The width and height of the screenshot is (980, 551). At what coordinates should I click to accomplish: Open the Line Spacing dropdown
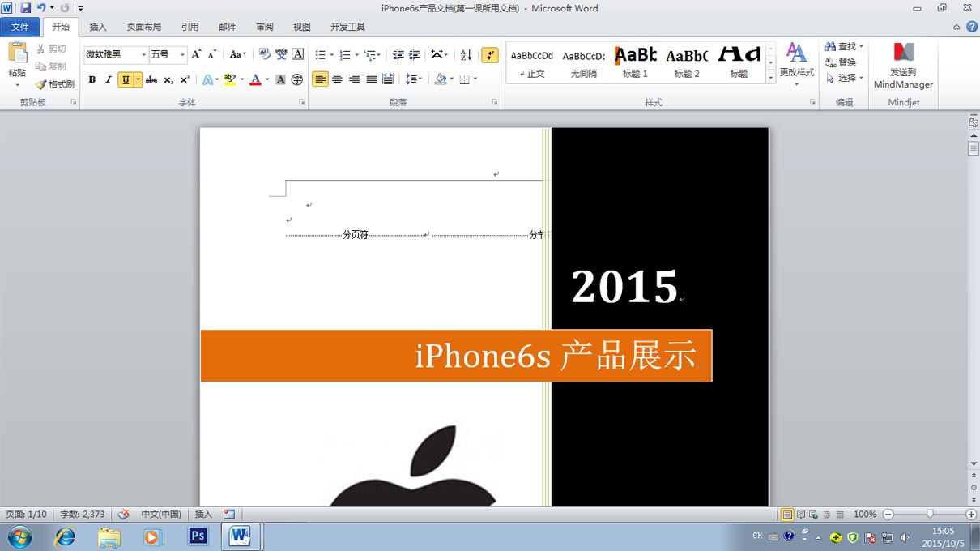tap(414, 79)
